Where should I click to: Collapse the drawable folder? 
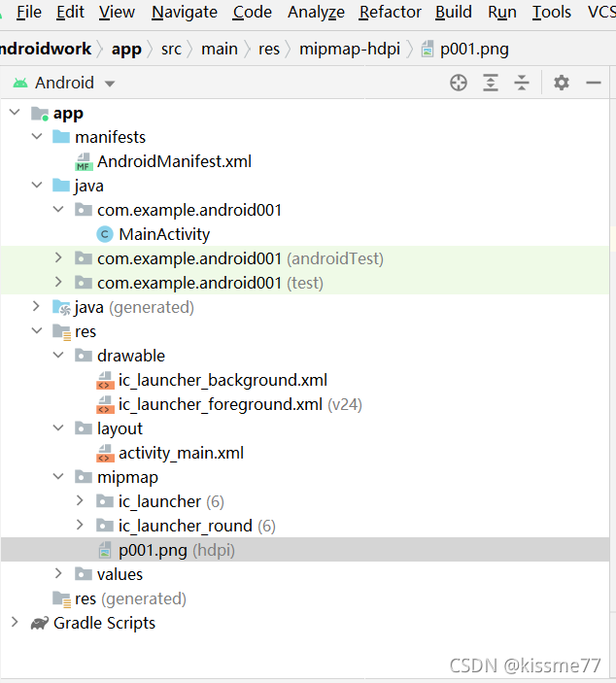point(58,355)
